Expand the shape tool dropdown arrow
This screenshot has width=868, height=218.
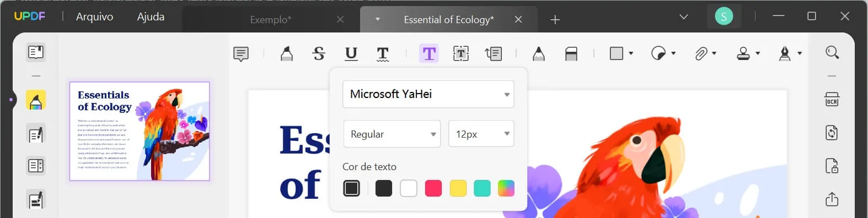(x=631, y=53)
